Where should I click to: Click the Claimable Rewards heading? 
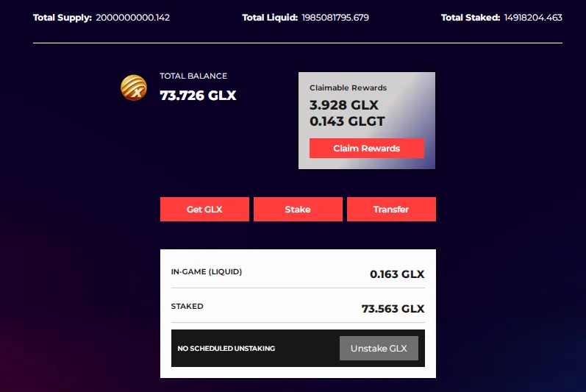(x=348, y=88)
